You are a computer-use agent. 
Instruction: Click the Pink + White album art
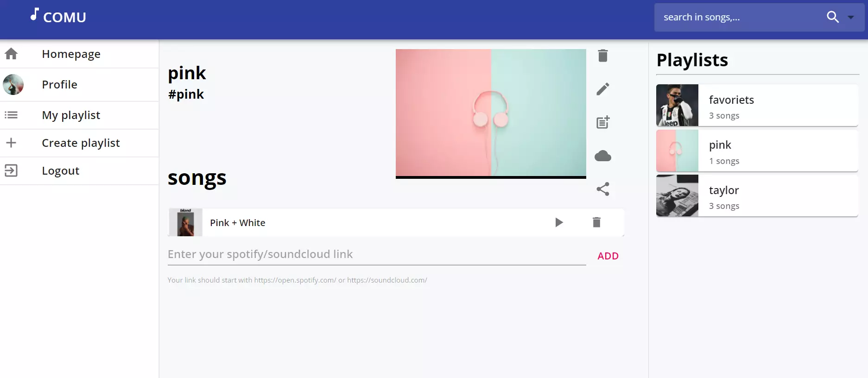[x=185, y=222]
